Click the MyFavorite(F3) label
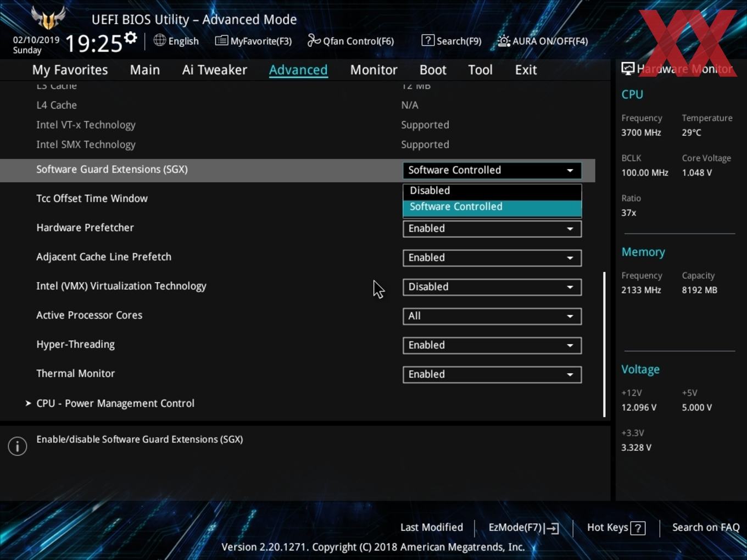The width and height of the screenshot is (747, 560). tap(261, 41)
